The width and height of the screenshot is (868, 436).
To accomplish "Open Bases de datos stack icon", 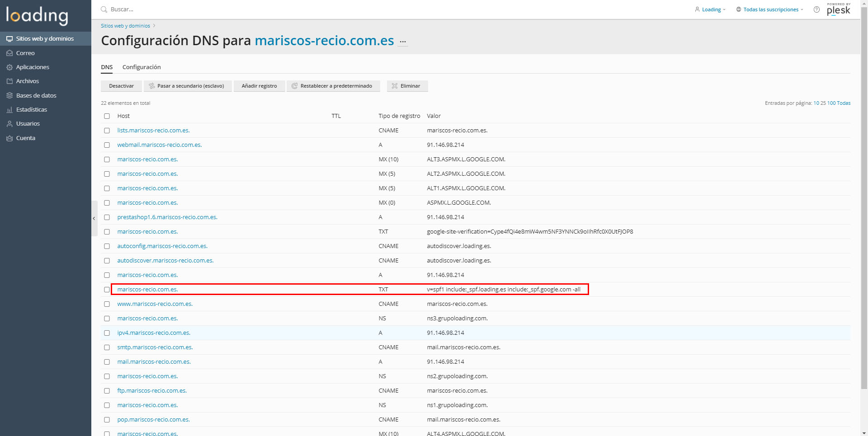I will click(x=9, y=95).
